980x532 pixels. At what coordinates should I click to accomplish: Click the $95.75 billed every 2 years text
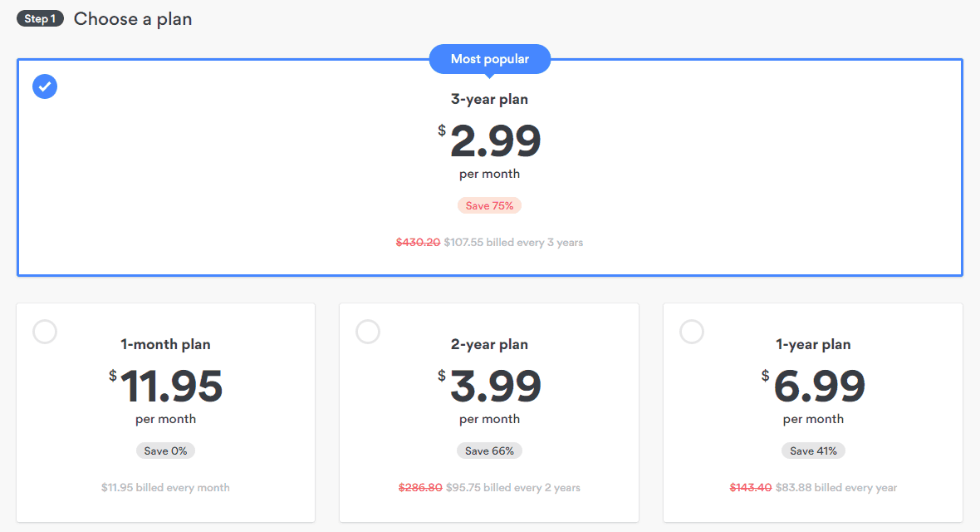click(513, 487)
